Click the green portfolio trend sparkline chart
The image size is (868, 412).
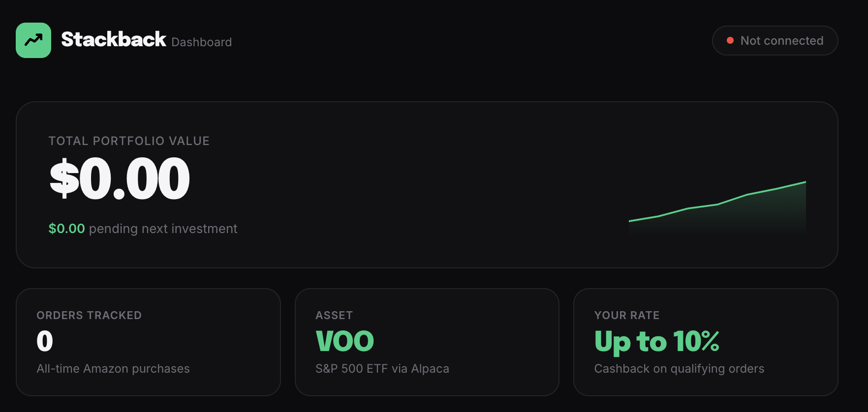(717, 206)
